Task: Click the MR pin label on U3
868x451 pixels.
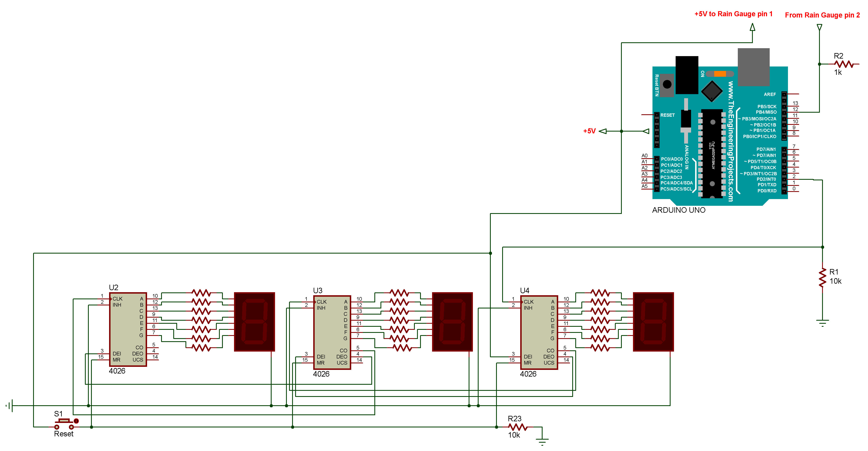Action: (x=320, y=363)
